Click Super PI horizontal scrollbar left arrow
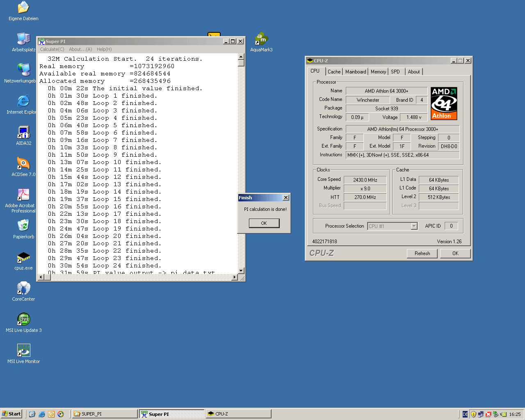525x420 pixels. [x=41, y=277]
